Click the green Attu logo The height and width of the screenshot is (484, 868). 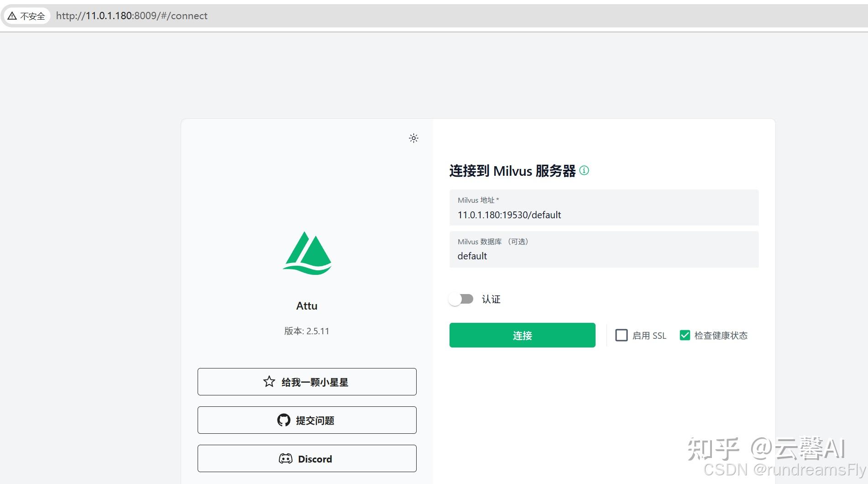click(307, 254)
